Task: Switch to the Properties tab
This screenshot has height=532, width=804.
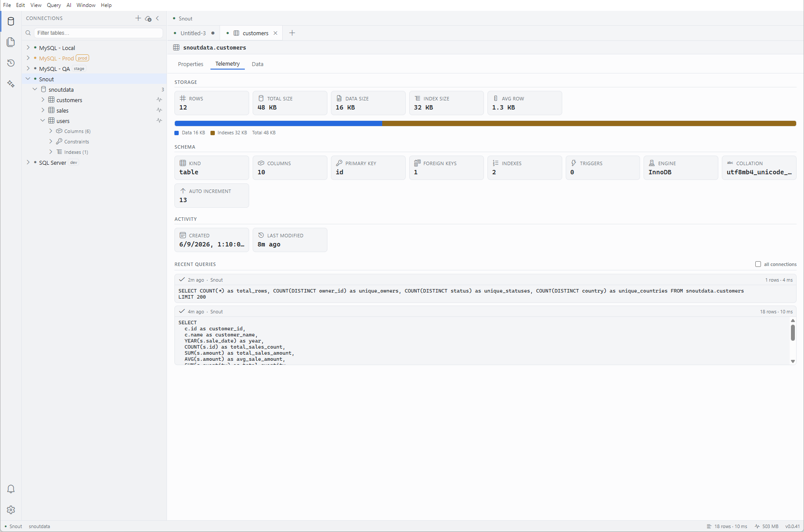Action: 190,64
